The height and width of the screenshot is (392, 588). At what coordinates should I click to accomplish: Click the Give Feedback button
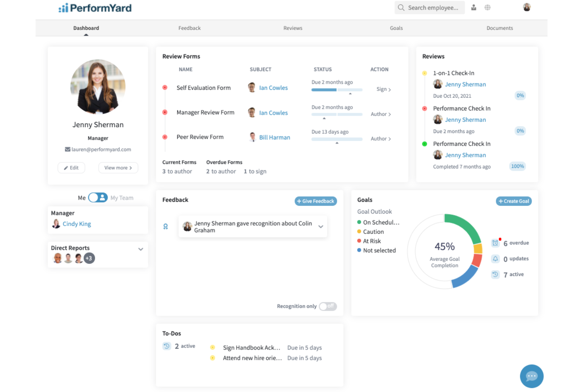pos(315,201)
